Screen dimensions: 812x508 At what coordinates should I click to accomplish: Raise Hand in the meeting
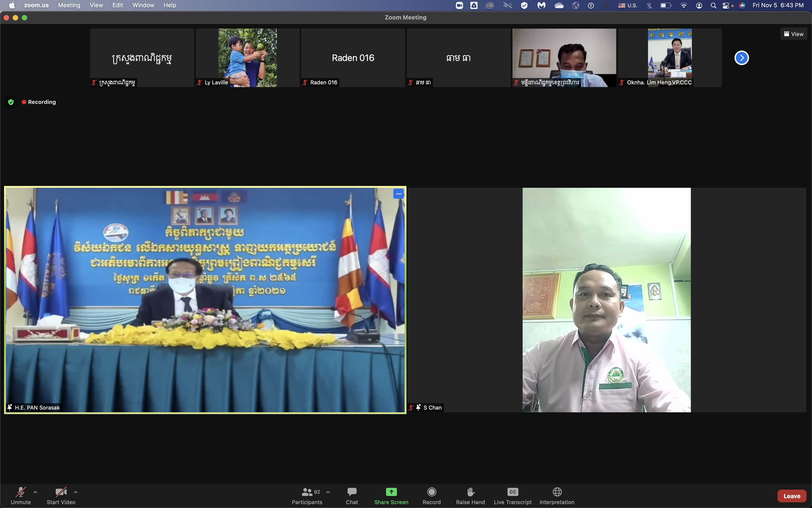tap(470, 496)
